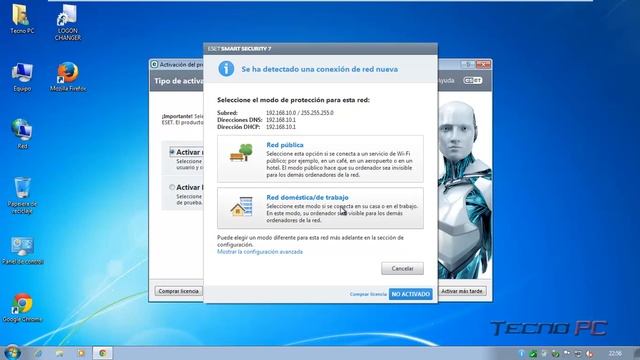Open the Windows Explorer taskbar icon
The width and height of the screenshot is (640, 360).
(x=60, y=353)
